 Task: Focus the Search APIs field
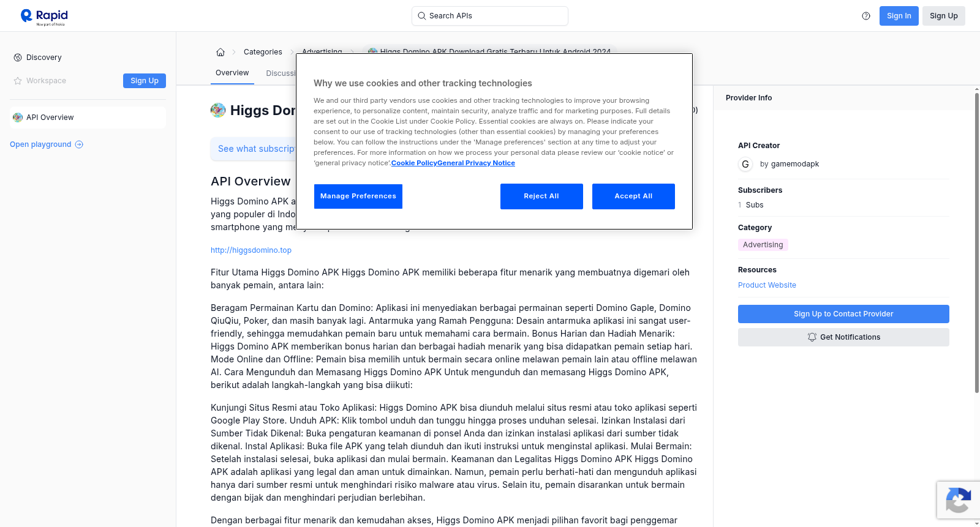pos(490,16)
